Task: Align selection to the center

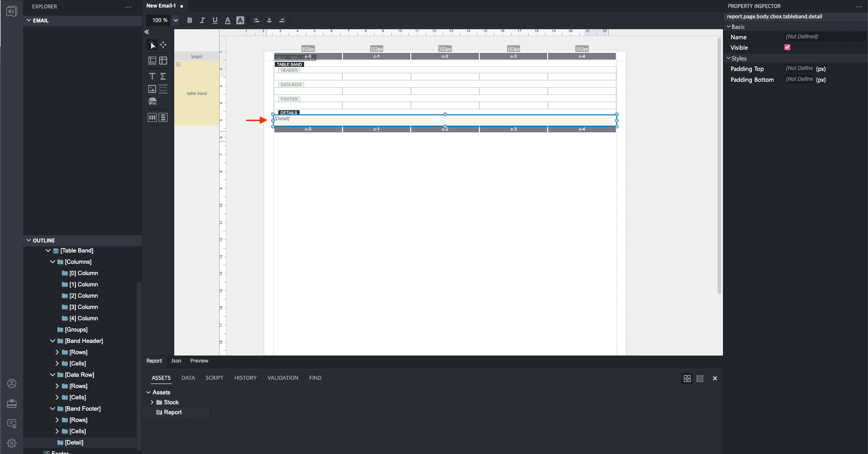Action: [x=269, y=20]
